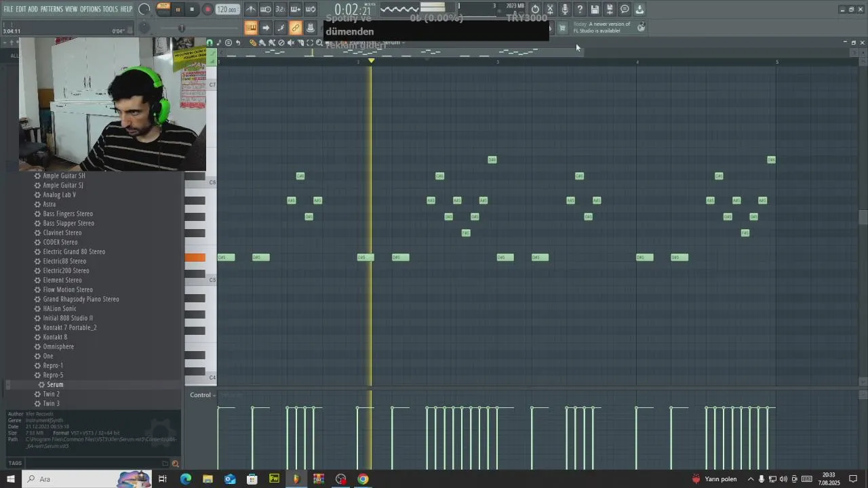
Task: Click the top-hat icon in second toolbar row
Action: click(x=311, y=28)
